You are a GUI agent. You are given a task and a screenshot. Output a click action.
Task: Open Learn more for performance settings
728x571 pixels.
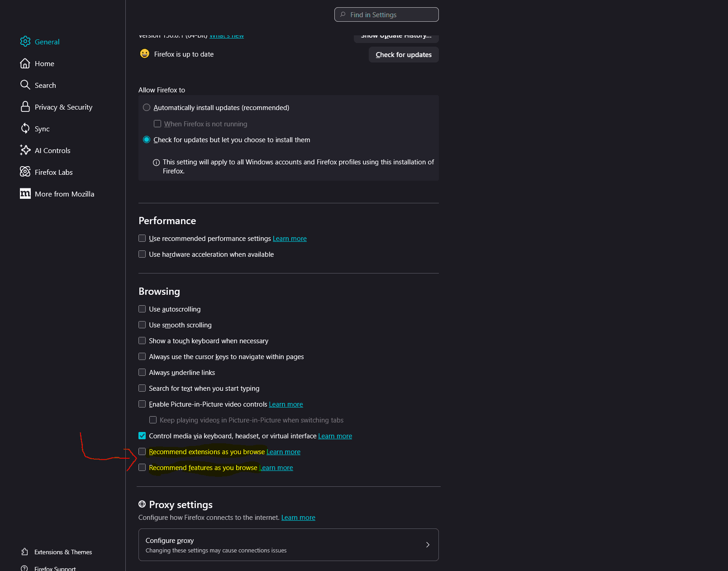pyautogui.click(x=290, y=239)
